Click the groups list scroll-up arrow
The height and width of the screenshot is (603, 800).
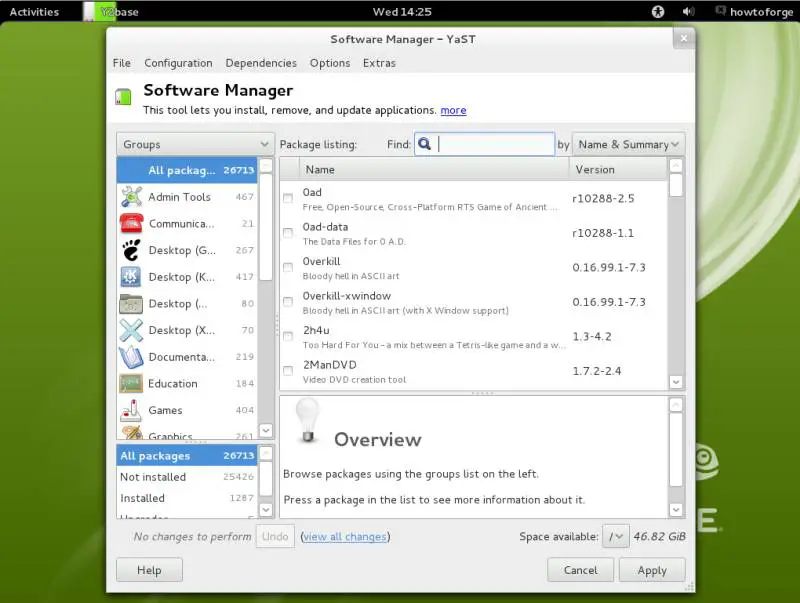point(266,165)
